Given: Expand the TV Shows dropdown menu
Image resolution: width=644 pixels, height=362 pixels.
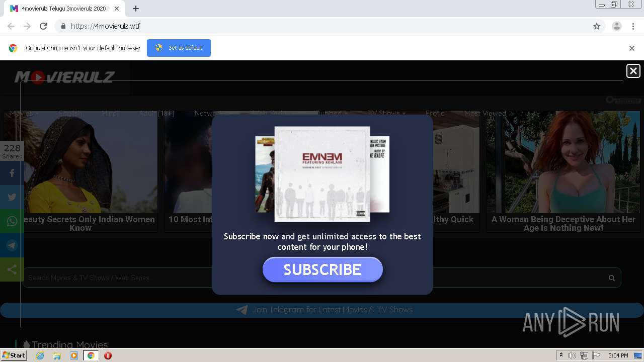Looking at the screenshot, I should click(386, 113).
